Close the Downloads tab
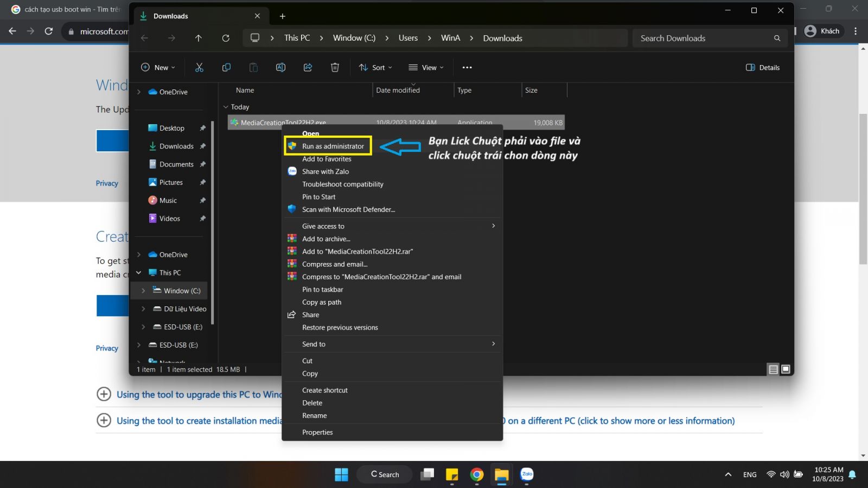This screenshot has height=488, width=868. [x=257, y=16]
